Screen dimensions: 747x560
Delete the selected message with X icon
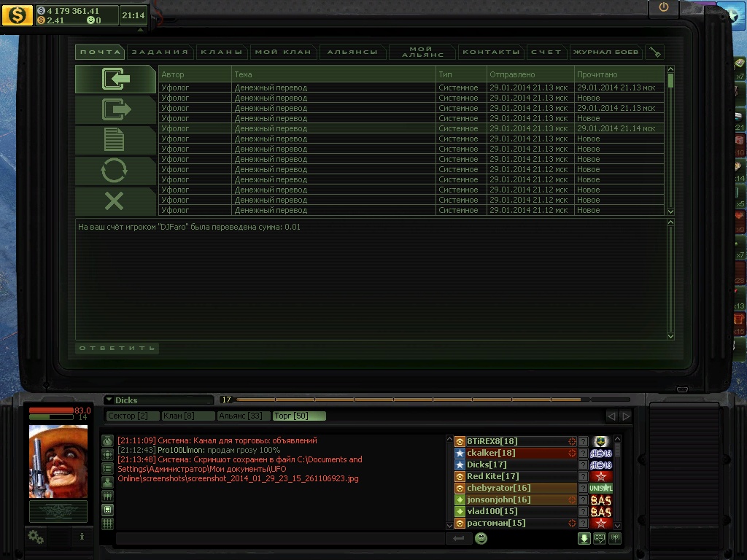point(115,201)
